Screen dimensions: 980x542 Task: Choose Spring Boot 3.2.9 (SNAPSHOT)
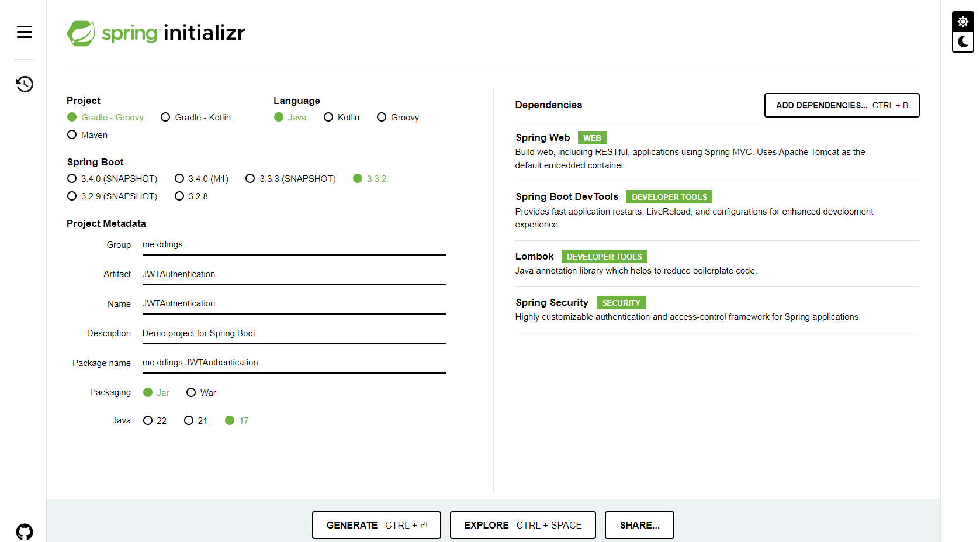[x=112, y=196]
